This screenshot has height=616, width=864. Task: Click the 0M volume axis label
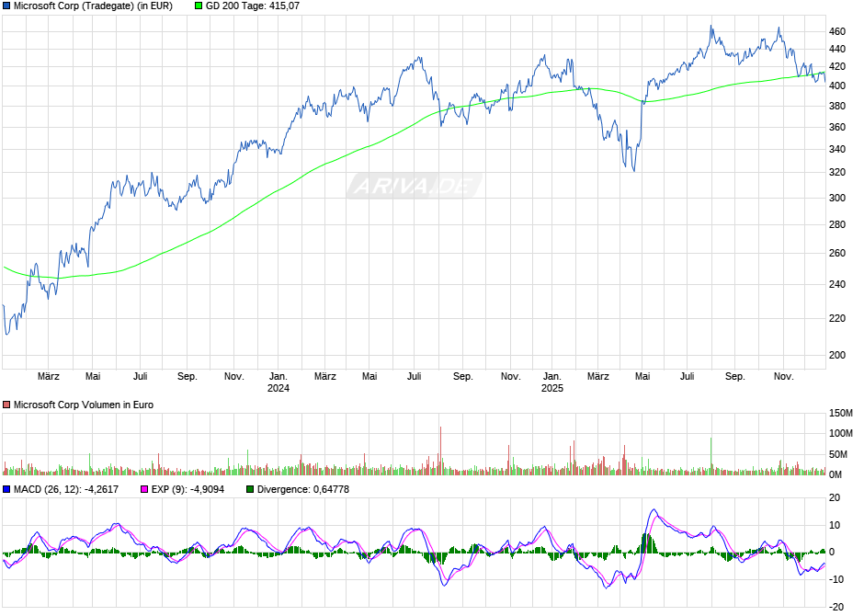(x=836, y=475)
